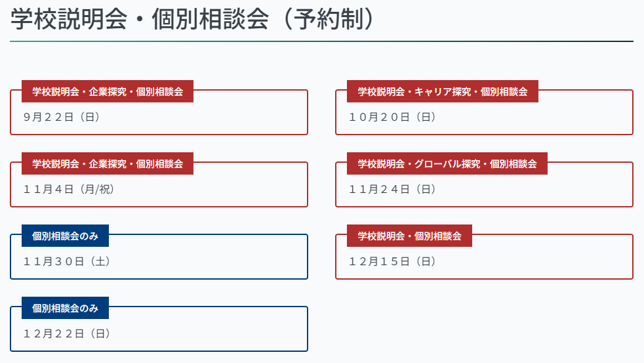
Task: Select the 12月15日(日) event card
Action: (484, 257)
